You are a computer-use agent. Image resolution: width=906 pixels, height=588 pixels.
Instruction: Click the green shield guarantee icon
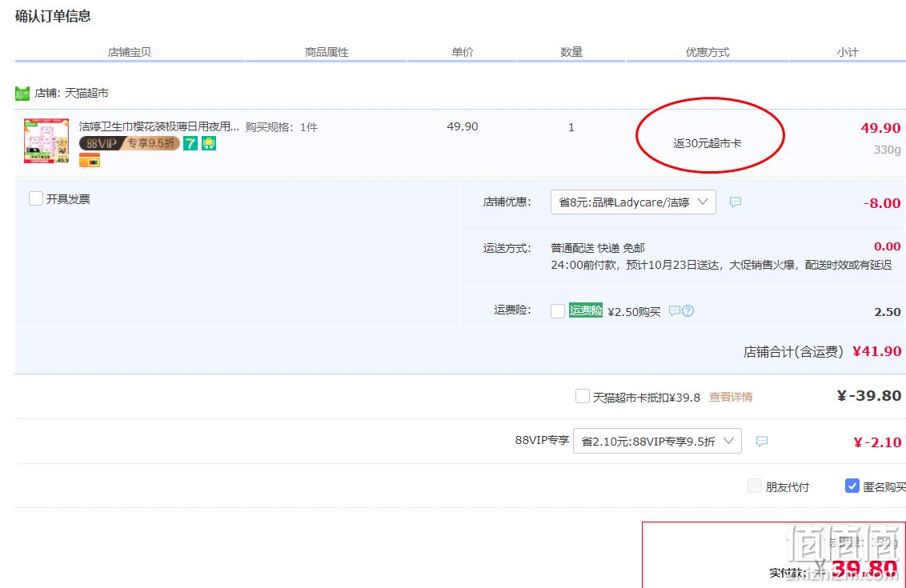pyautogui.click(x=209, y=142)
